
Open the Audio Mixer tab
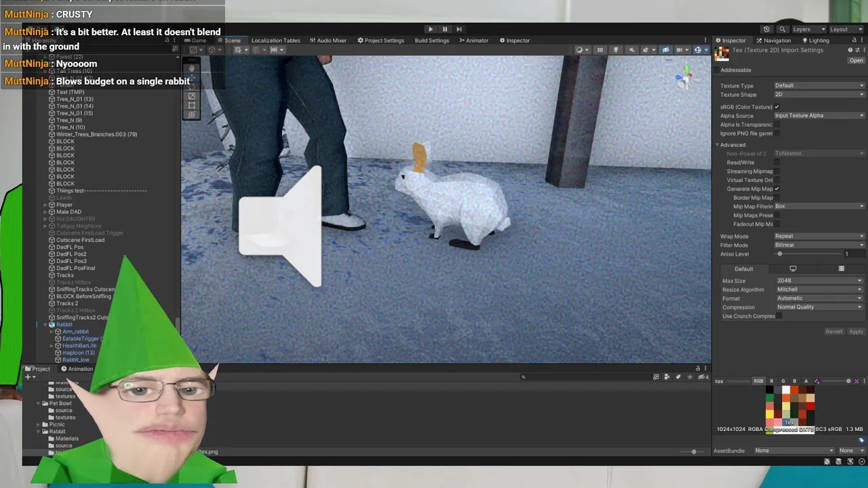328,41
